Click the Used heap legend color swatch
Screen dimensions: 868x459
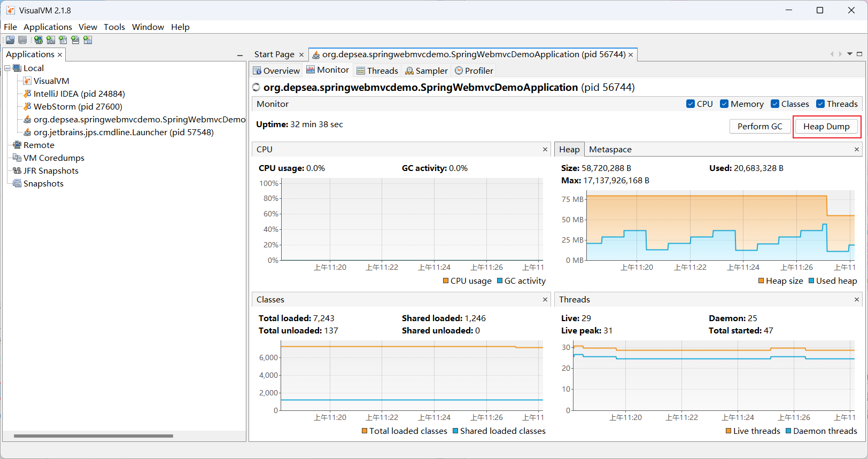(811, 281)
